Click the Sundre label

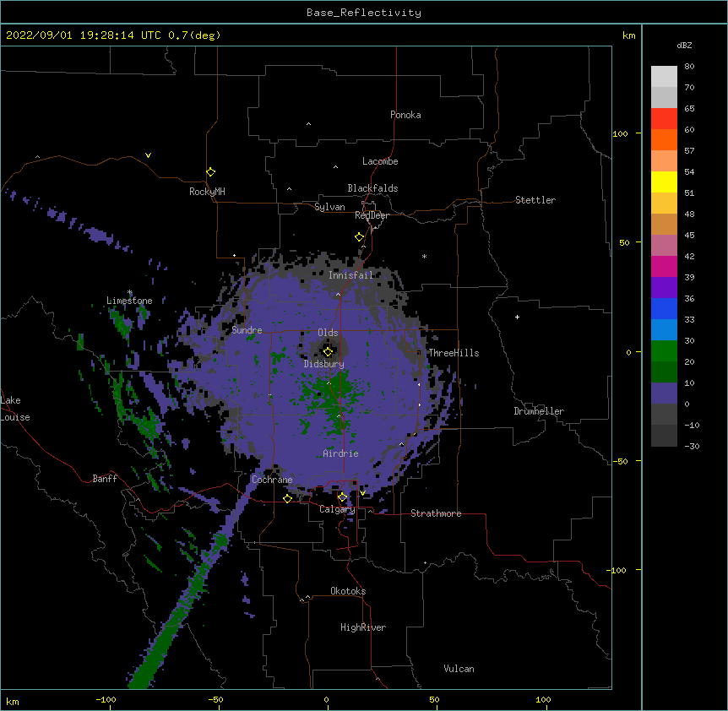(x=247, y=330)
